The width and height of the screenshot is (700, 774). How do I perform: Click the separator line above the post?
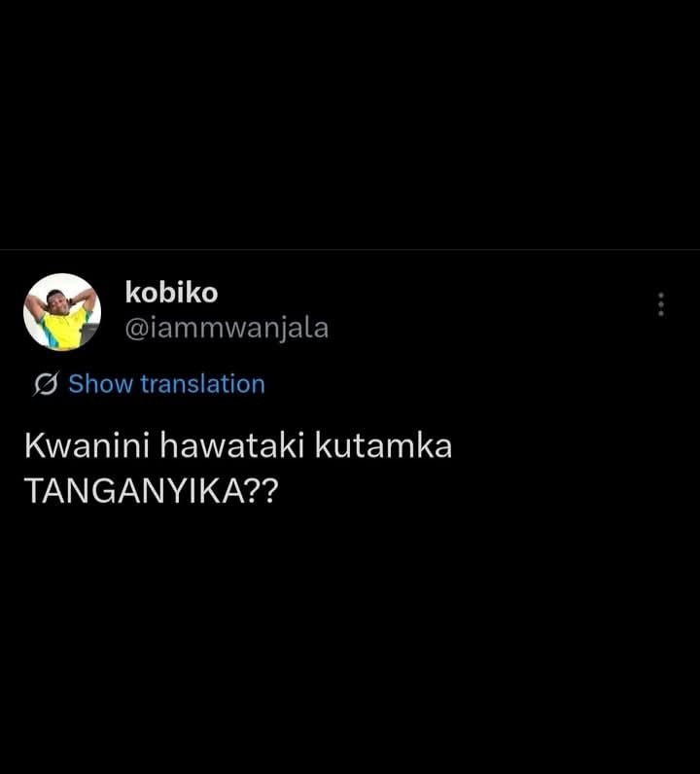pos(350,250)
